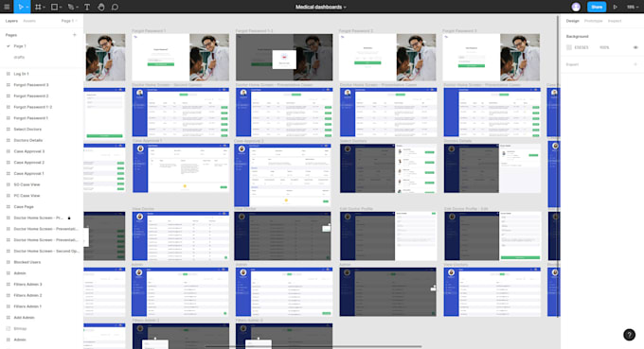Viewport: 644px width, 349px height.
Task: Click frame icon beside SO Case View layer
Action: pos(9,184)
